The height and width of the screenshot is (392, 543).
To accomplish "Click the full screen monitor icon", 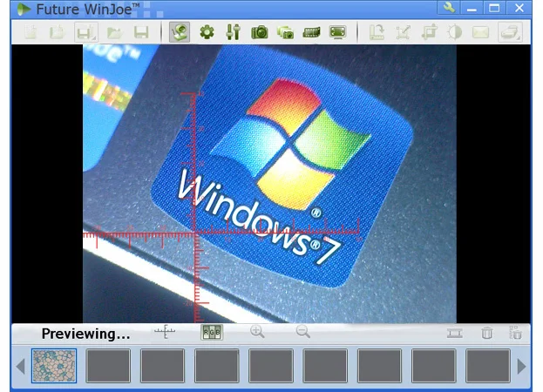I will pos(337,32).
